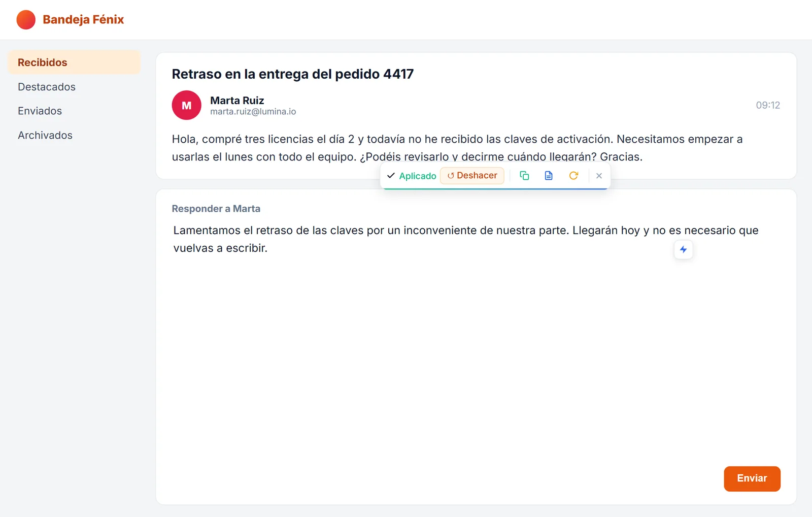
Task: Close the floating suggestion toolbar
Action: click(x=599, y=176)
